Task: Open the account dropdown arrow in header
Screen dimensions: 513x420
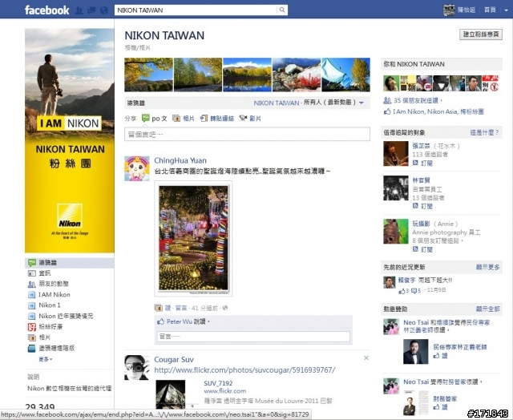Action: click(x=506, y=10)
